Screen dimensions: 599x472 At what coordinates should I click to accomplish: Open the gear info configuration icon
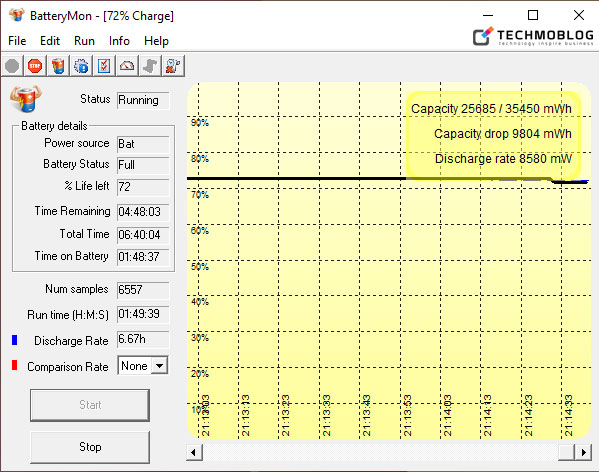pos(81,66)
